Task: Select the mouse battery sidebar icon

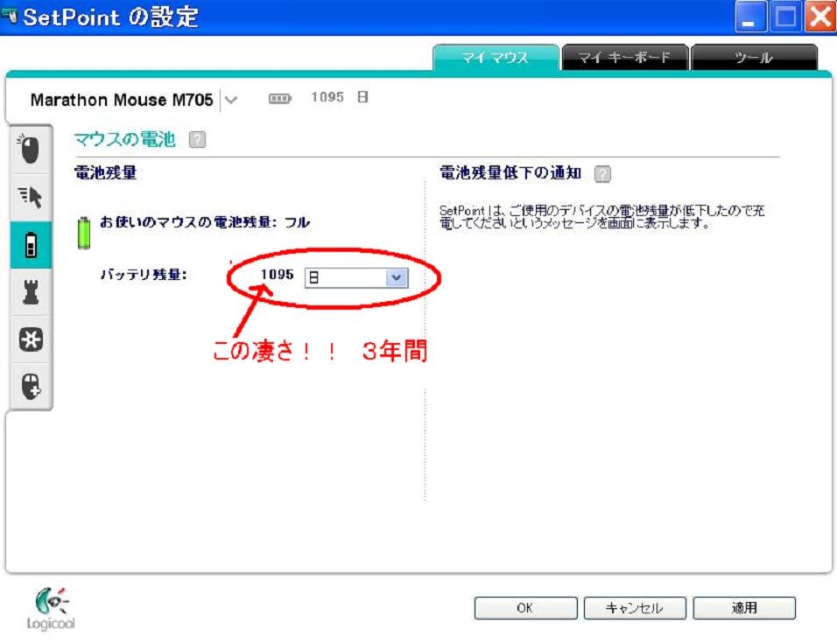Action: click(31, 245)
